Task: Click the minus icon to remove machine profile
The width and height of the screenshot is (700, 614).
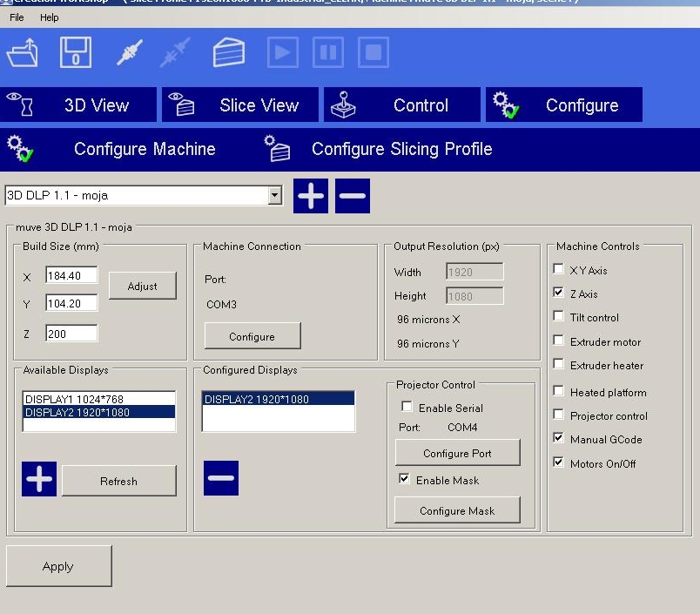Action: click(x=353, y=196)
